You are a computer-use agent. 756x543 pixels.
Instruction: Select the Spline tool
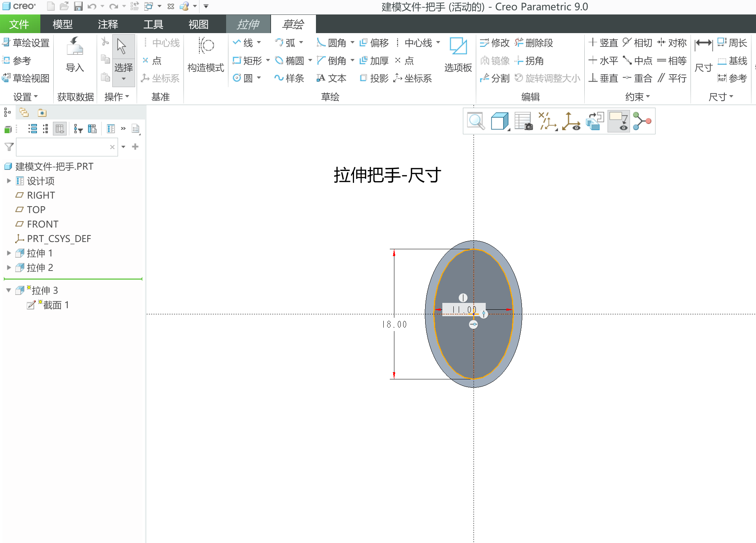tap(289, 78)
